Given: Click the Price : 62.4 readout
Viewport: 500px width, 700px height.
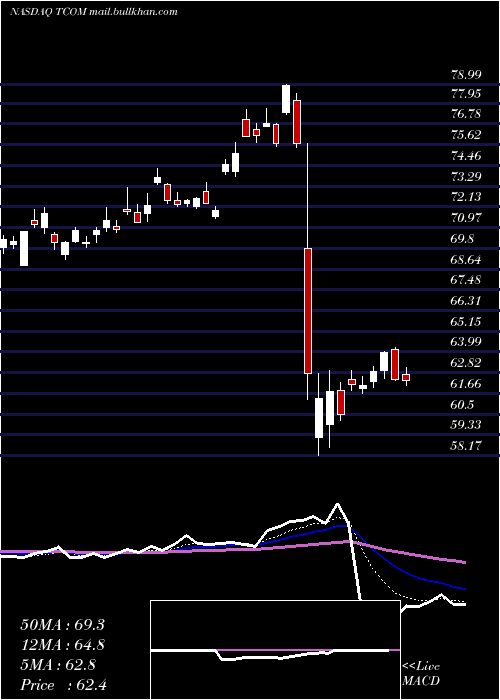Looking at the screenshot, I should click(63, 685).
